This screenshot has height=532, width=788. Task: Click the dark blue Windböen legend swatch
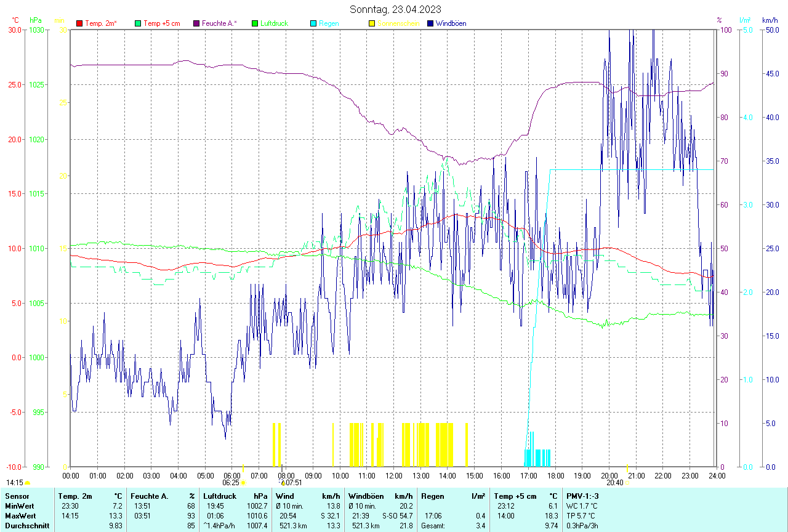(430, 23)
